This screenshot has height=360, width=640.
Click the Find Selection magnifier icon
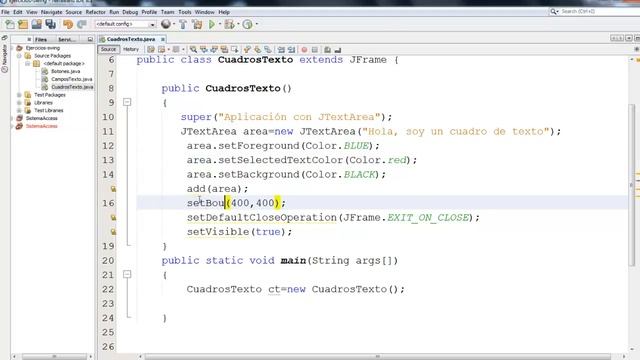(193, 50)
